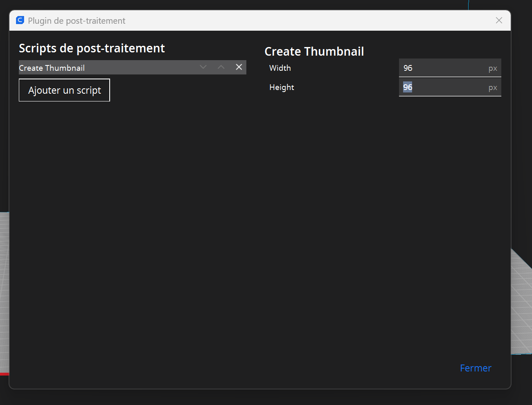Click the Cura logo in title bar
The image size is (532, 405).
[20, 20]
